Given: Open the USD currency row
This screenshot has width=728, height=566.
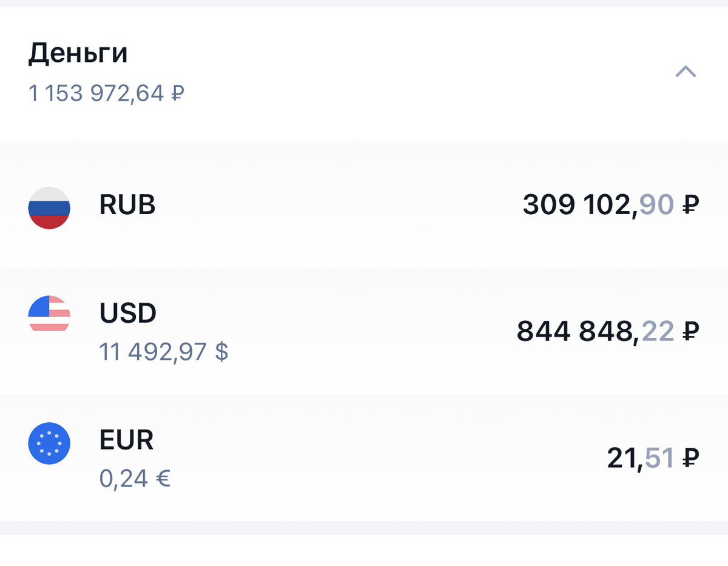Looking at the screenshot, I should 364,331.
